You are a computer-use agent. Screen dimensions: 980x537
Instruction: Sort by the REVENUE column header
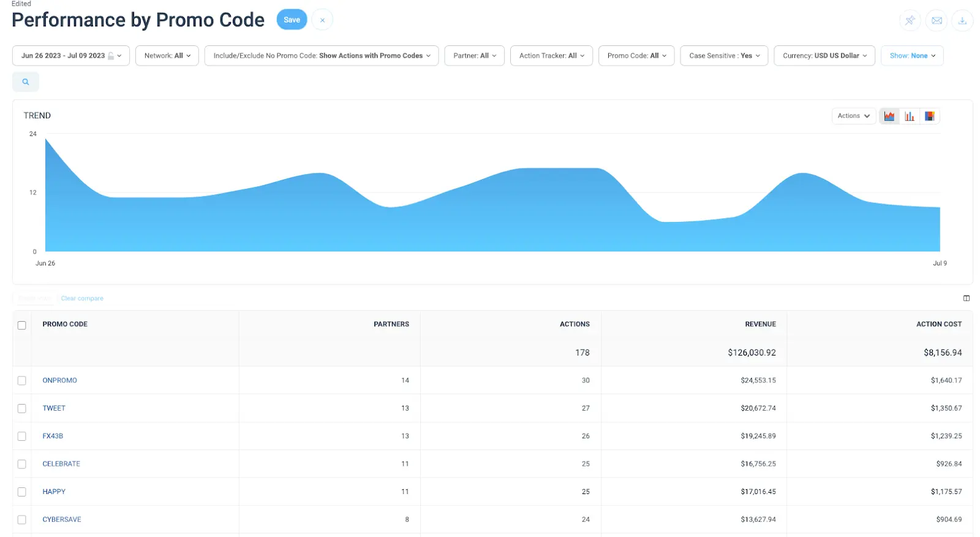(760, 324)
